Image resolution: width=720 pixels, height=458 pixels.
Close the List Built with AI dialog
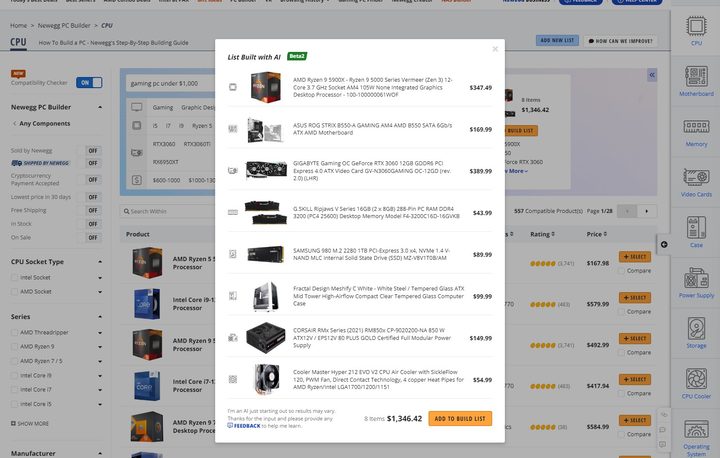[495, 49]
